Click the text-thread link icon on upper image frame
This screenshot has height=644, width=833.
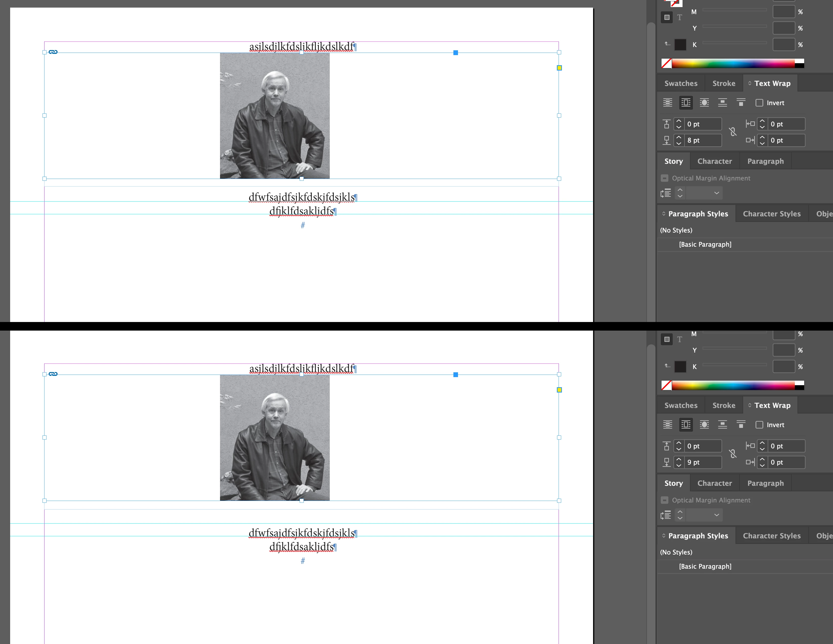(x=53, y=52)
